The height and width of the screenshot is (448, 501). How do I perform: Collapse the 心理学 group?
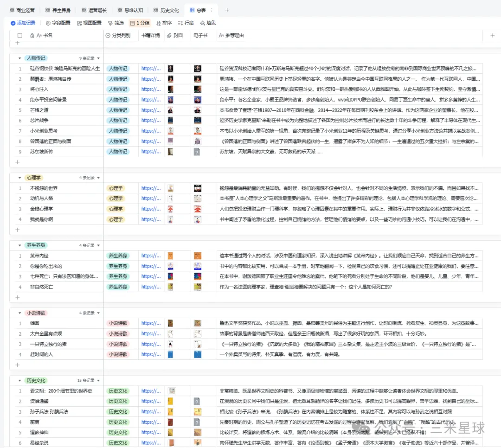point(19,178)
